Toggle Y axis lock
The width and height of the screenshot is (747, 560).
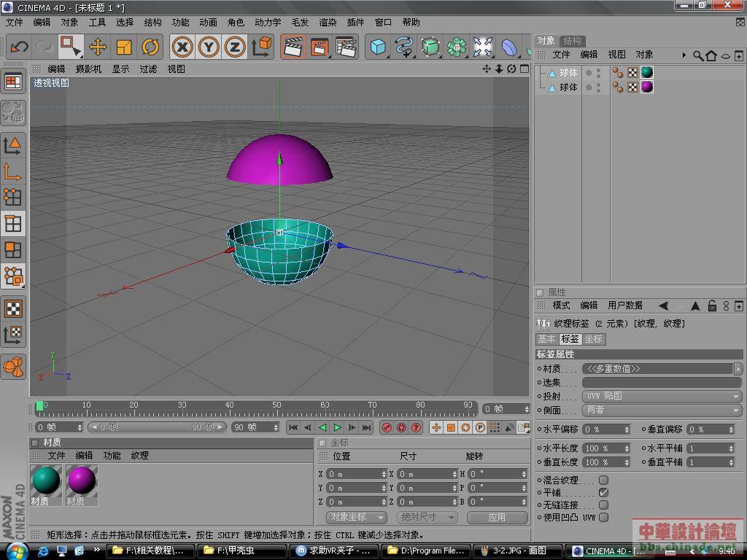coord(209,47)
